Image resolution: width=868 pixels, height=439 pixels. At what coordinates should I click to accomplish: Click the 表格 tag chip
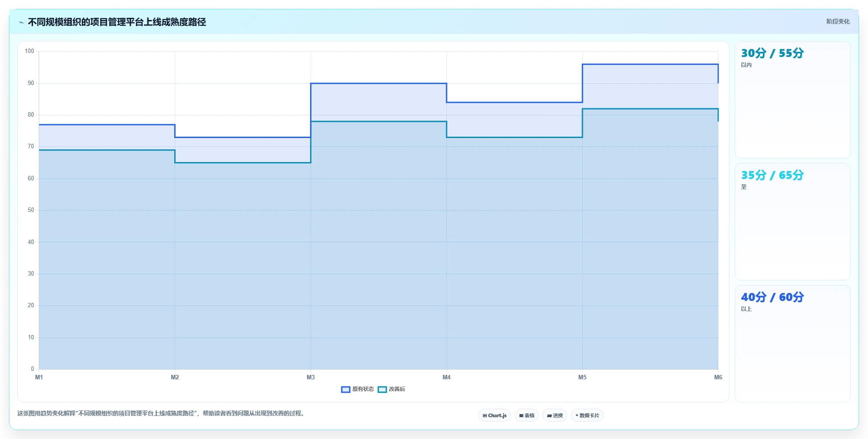(527, 415)
